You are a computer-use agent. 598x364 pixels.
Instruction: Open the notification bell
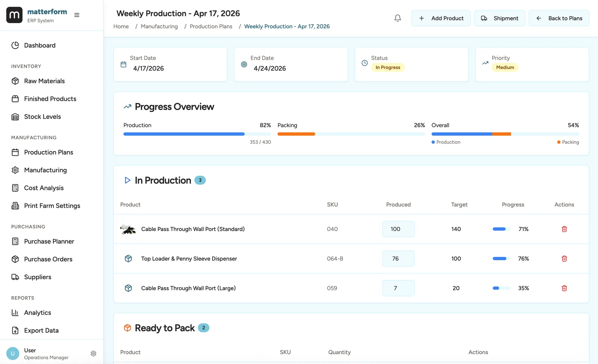[x=398, y=18]
